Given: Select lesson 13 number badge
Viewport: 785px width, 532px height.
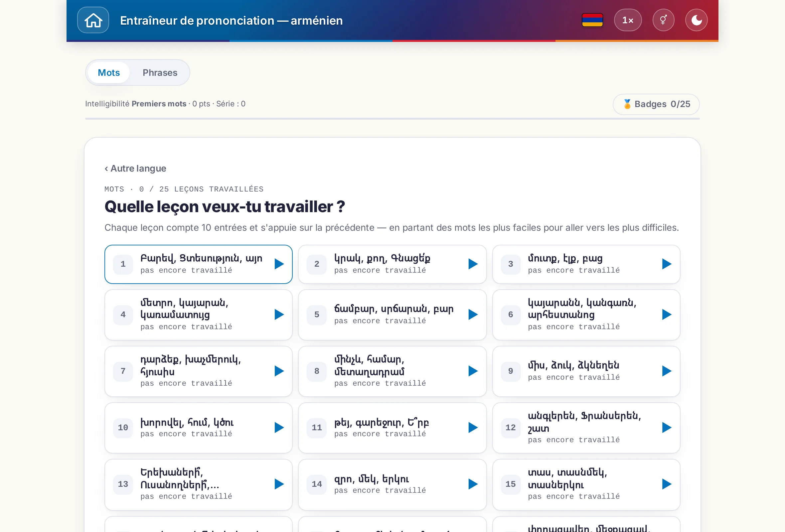Looking at the screenshot, I should tap(123, 484).
